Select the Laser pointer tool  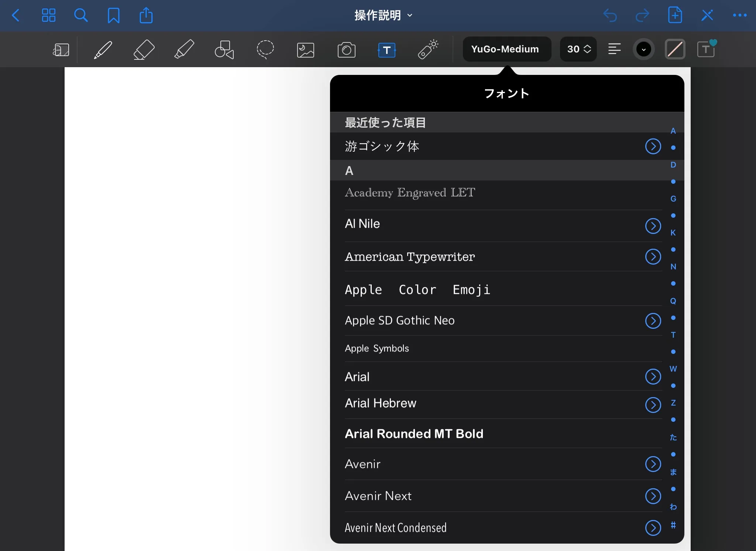pyautogui.click(x=428, y=49)
